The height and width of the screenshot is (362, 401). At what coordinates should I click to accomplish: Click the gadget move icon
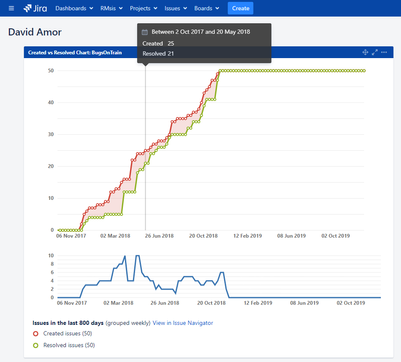[365, 52]
